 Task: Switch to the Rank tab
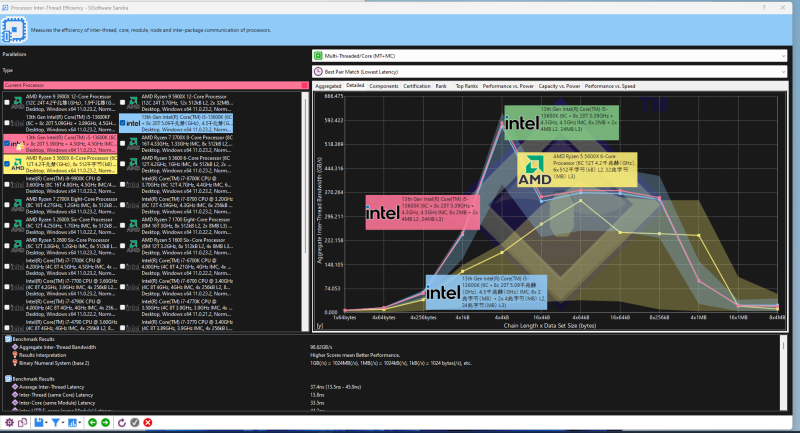pyautogui.click(x=441, y=86)
